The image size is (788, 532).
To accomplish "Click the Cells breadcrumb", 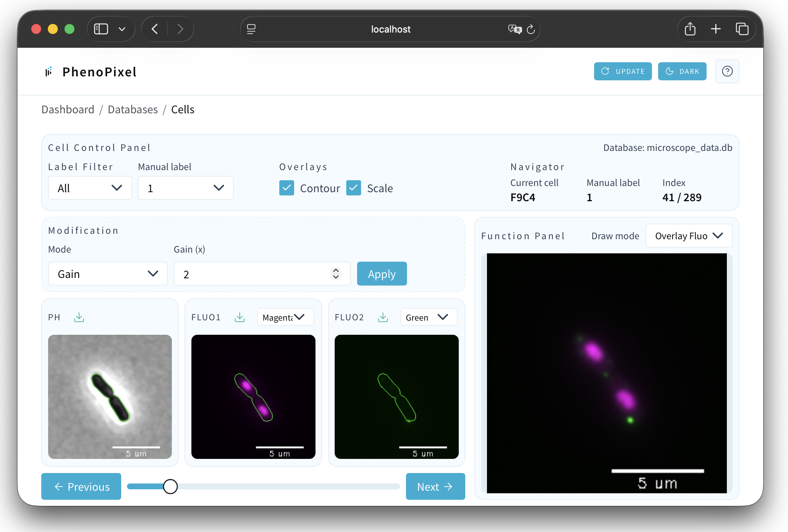I will pos(183,109).
